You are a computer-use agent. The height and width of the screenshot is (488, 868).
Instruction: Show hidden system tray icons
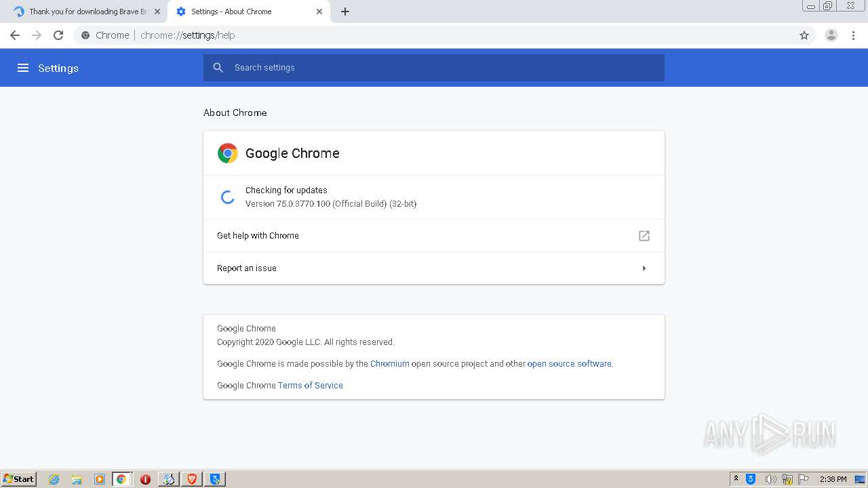736,479
